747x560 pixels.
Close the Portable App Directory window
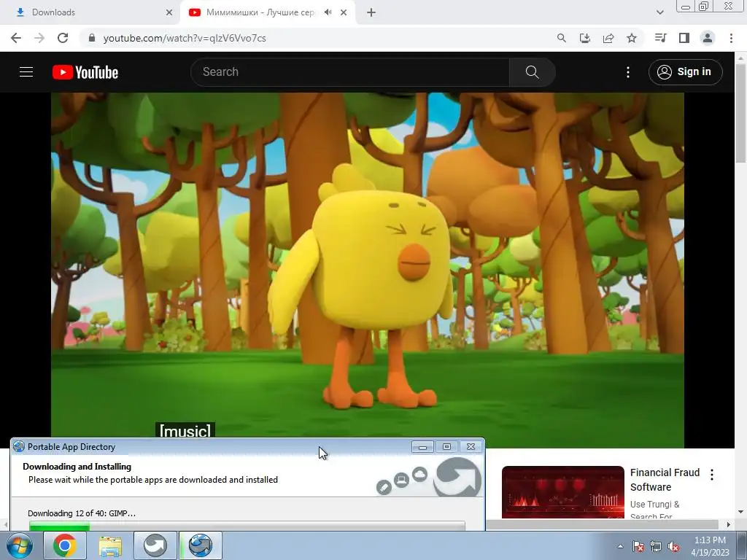(x=471, y=447)
